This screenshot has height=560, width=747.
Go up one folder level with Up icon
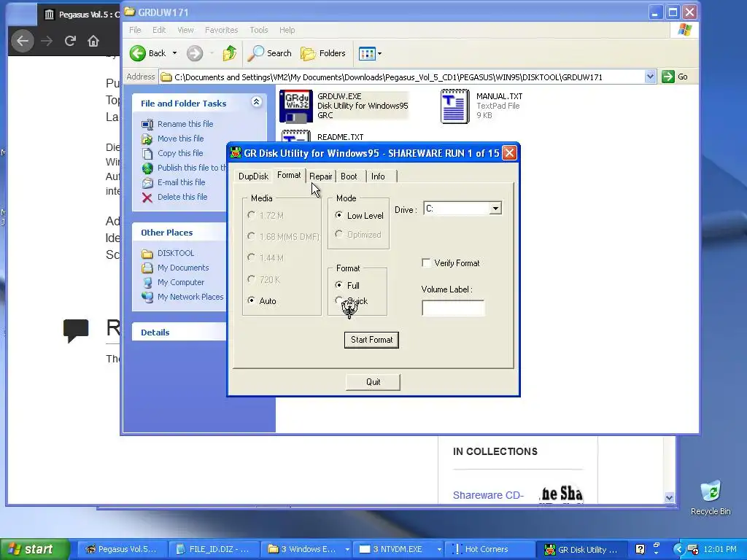[230, 53]
